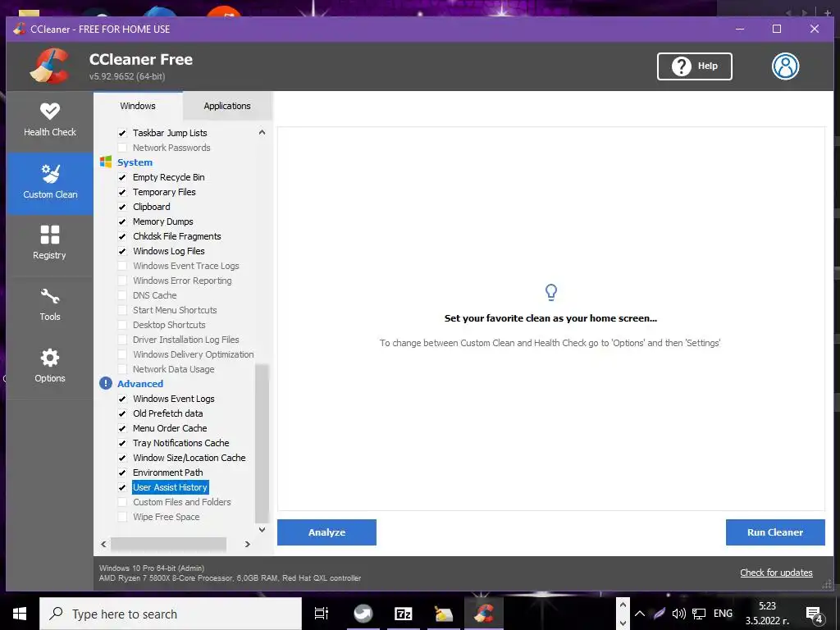Click the list's bottom scroll arrow

(x=262, y=530)
